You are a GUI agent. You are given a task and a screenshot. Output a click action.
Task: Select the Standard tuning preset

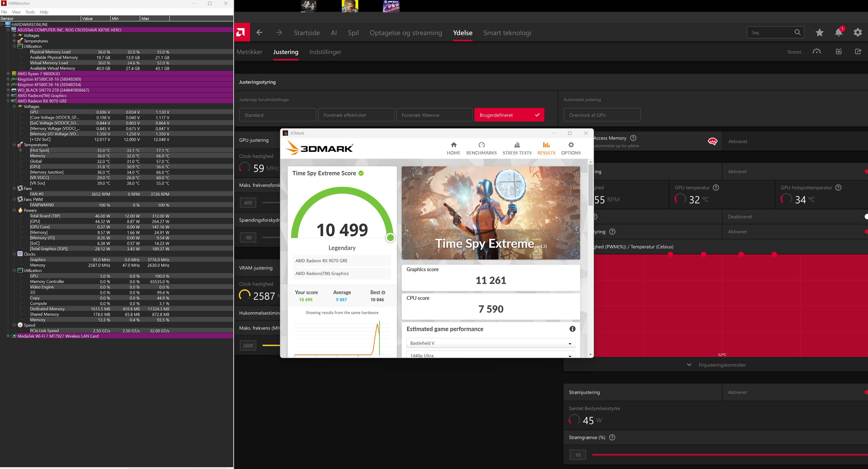point(278,115)
